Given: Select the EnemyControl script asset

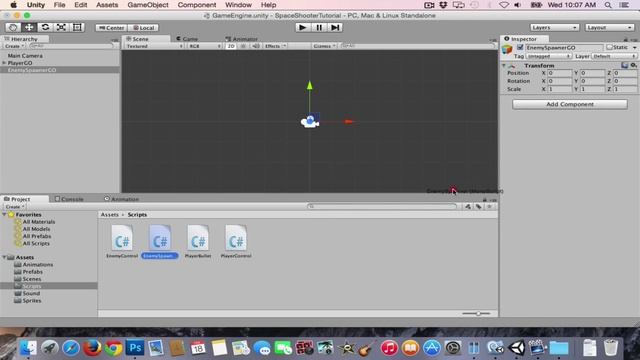Looking at the screenshot, I should (122, 241).
